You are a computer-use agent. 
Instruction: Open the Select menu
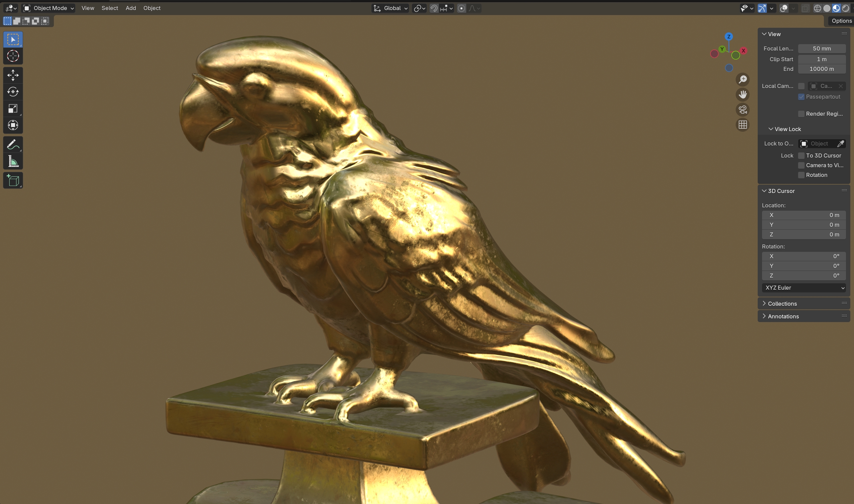pyautogui.click(x=110, y=8)
